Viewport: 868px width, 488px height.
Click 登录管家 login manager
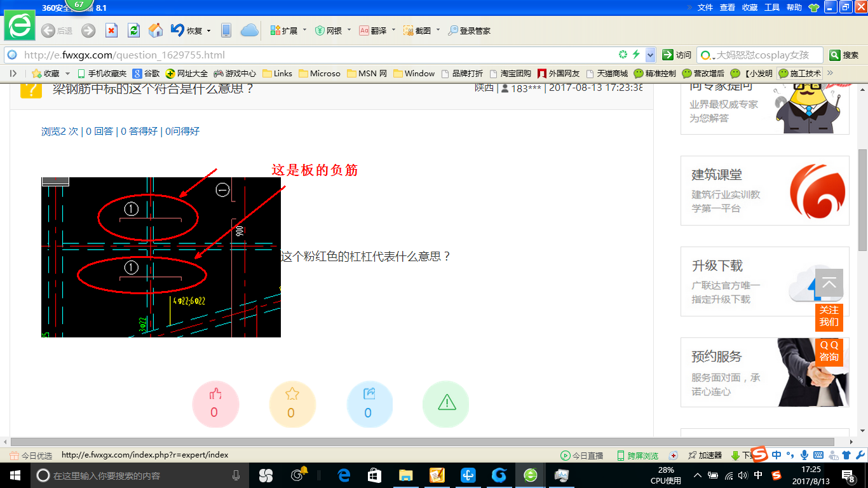click(x=469, y=30)
